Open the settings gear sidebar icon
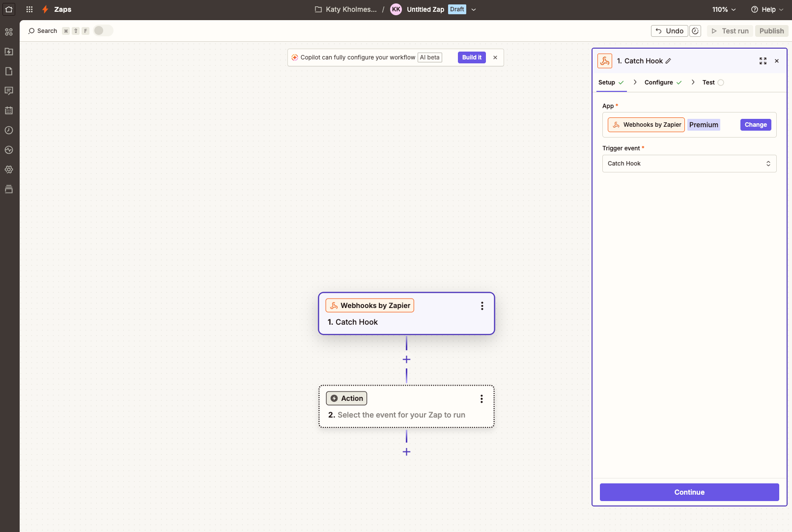 9,169
